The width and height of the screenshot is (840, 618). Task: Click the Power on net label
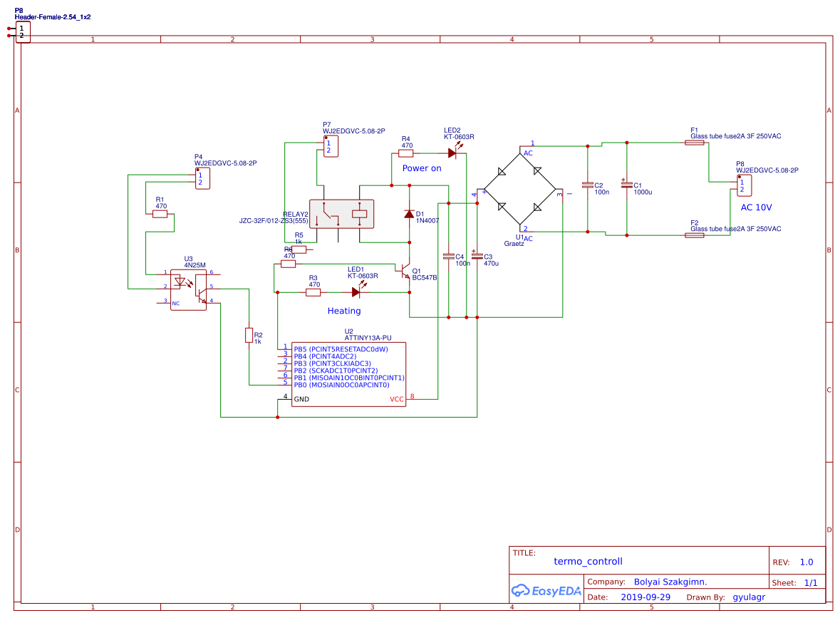[422, 168]
